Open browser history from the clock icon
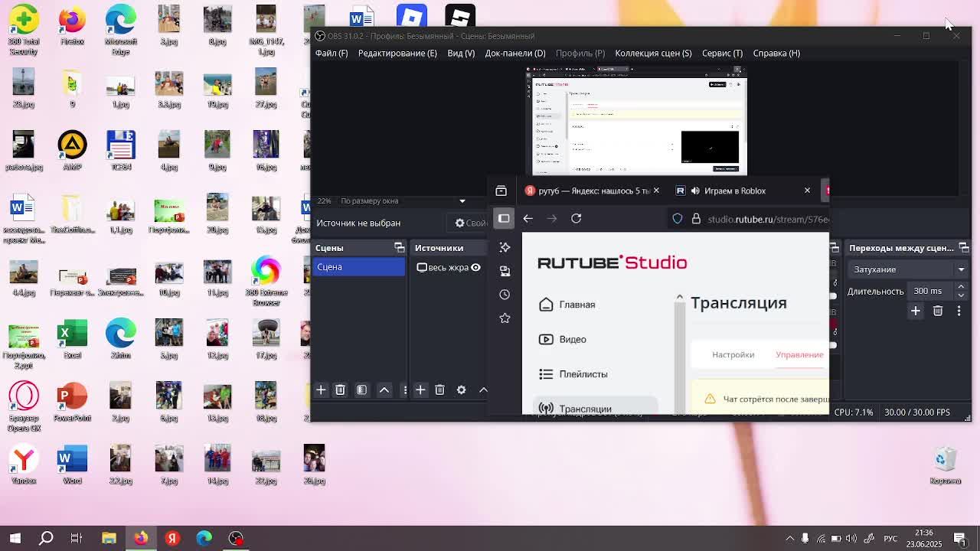The height and width of the screenshot is (551, 980). 505,295
